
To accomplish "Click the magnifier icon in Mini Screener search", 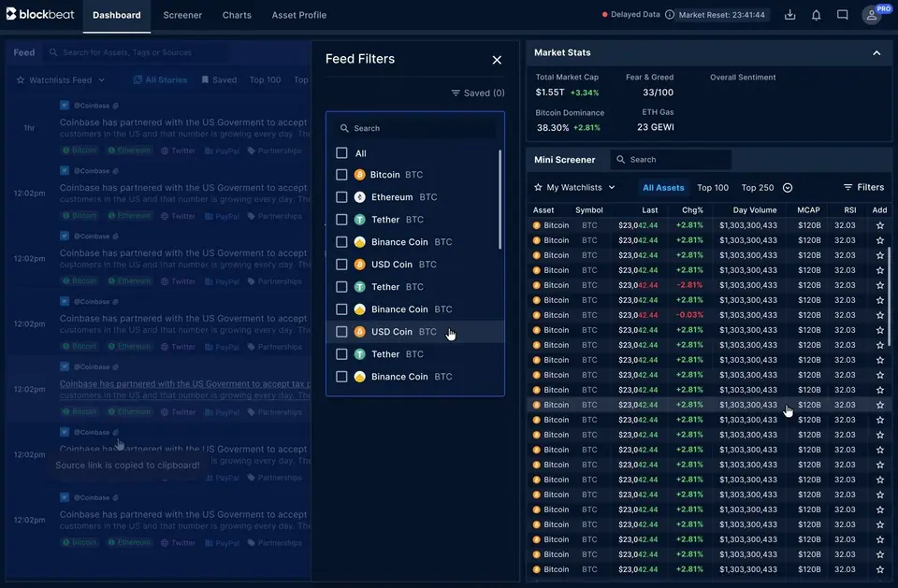I will tap(621, 160).
